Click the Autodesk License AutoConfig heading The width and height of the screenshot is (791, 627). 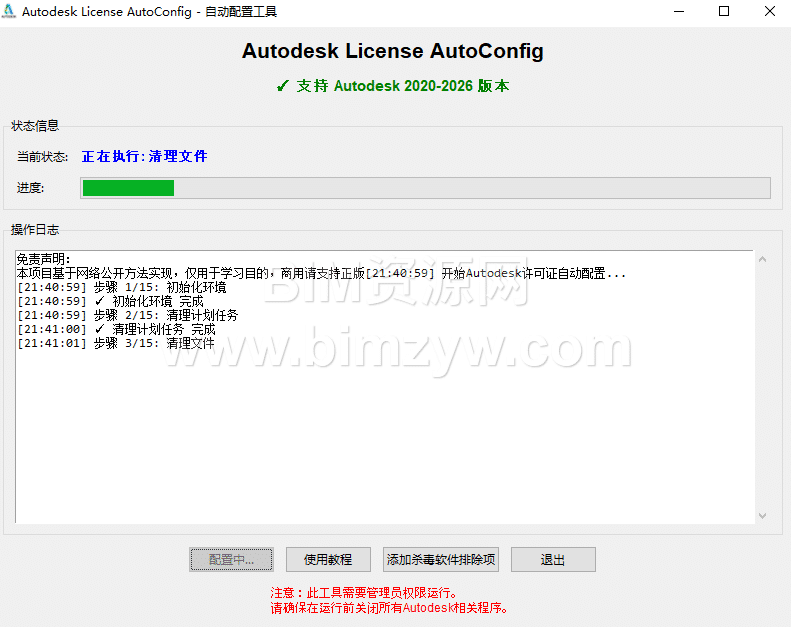pyautogui.click(x=393, y=51)
